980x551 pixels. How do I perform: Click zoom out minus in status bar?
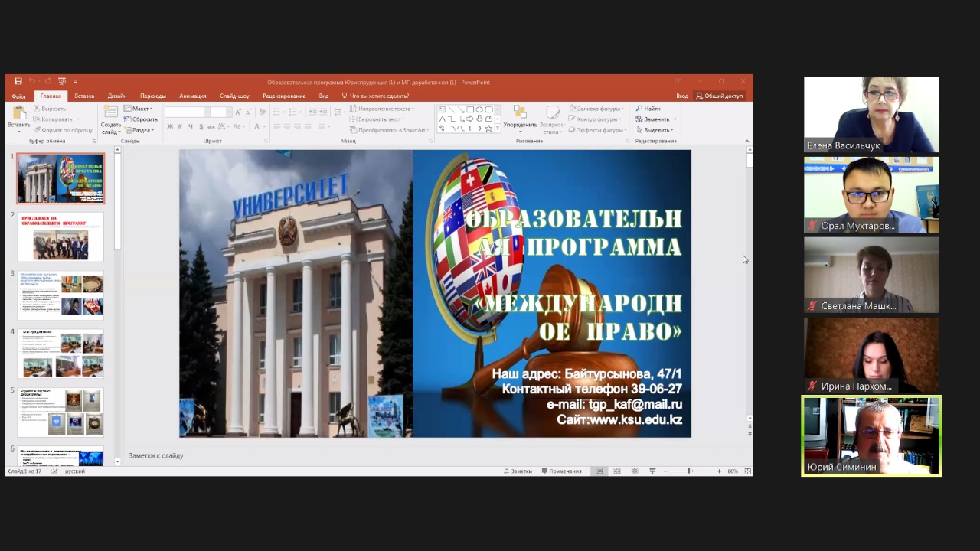(665, 471)
